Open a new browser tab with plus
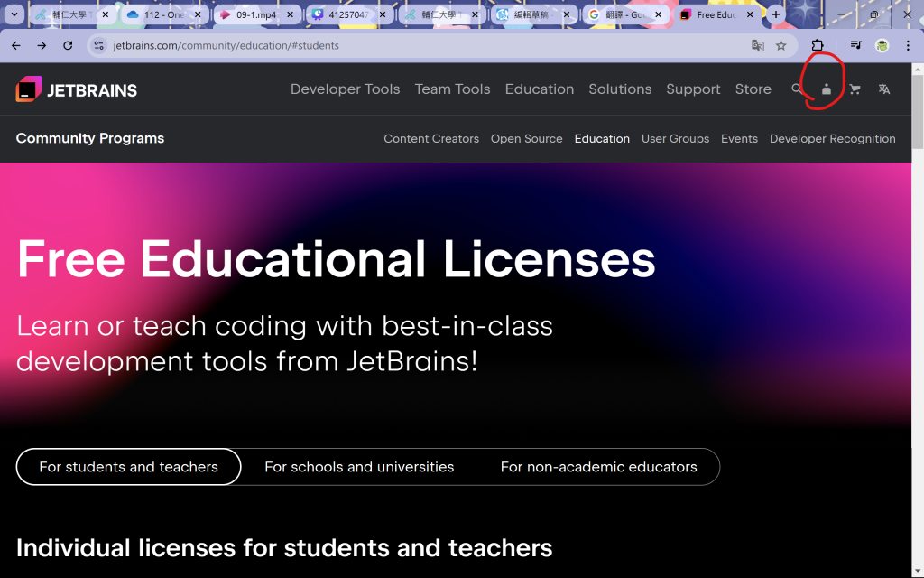 (x=776, y=14)
